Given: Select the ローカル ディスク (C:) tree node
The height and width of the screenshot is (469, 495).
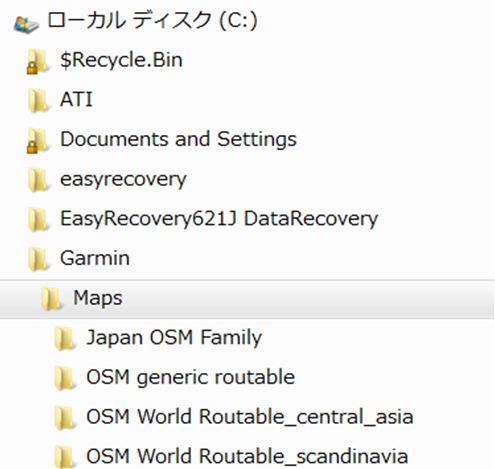Looking at the screenshot, I should tap(152, 21).
